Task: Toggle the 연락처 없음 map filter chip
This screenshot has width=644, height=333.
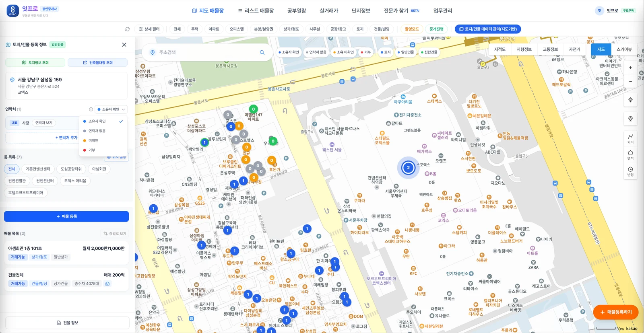Action: (x=316, y=52)
